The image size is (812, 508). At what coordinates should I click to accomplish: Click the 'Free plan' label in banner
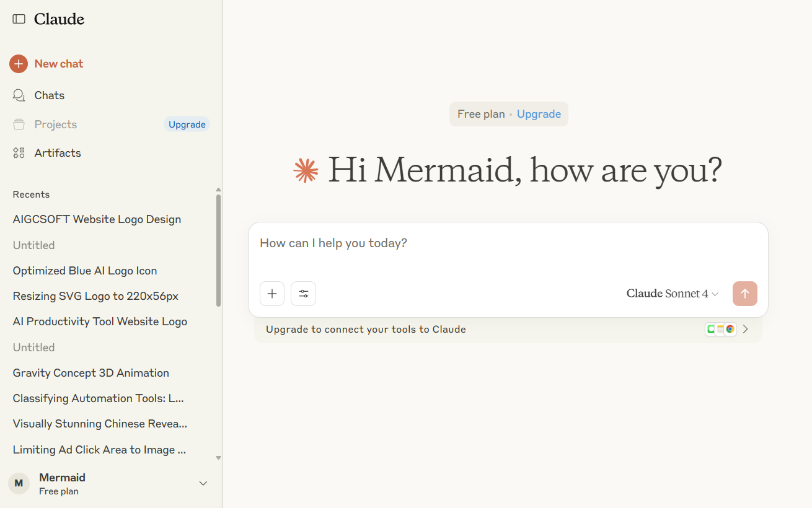tap(481, 114)
